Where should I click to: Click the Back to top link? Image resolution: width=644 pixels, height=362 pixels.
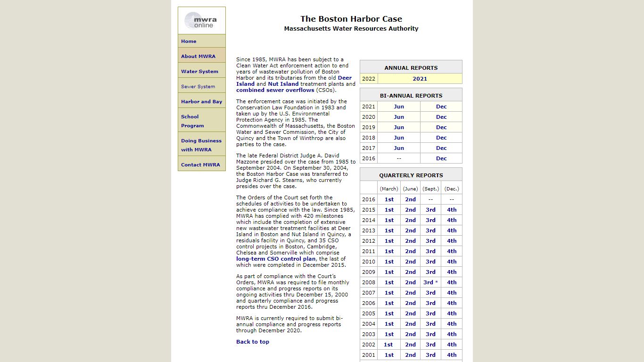pyautogui.click(x=253, y=342)
